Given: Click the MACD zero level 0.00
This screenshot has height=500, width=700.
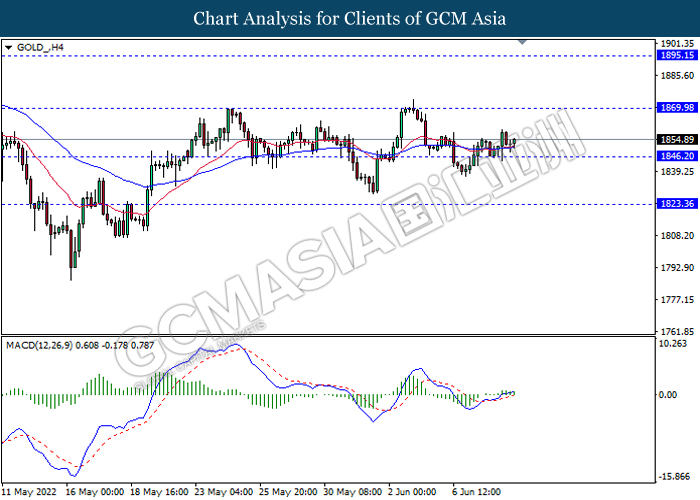Looking at the screenshot, I should click(x=668, y=395).
